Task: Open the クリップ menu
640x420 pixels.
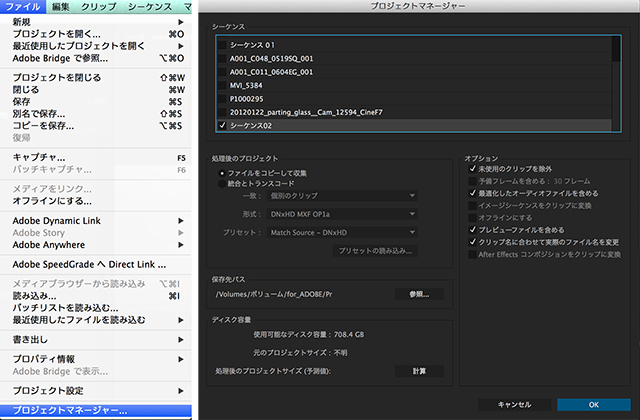Action: [x=99, y=7]
